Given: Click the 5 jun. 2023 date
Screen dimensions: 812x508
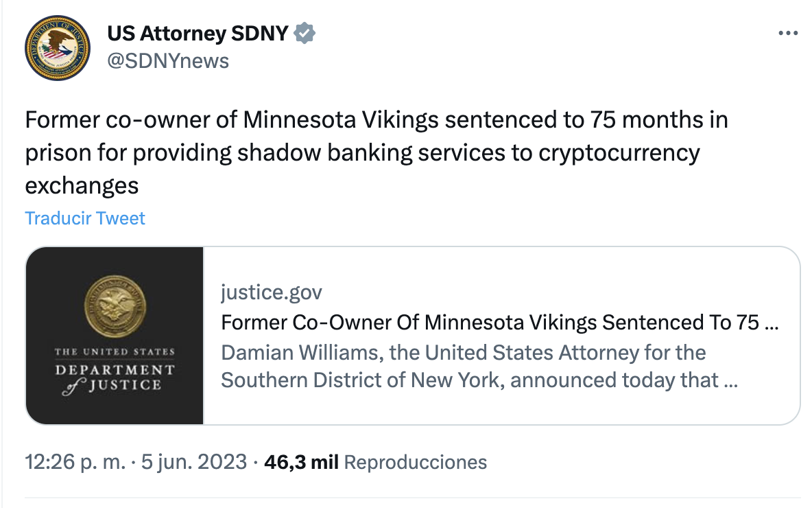Looking at the screenshot, I should tap(193, 462).
